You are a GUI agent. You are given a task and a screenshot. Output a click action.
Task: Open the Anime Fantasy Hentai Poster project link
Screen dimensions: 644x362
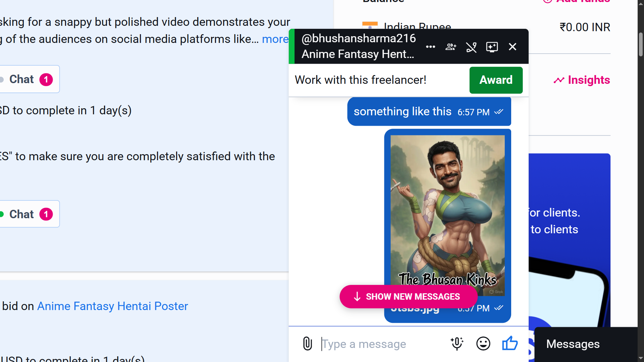point(112,306)
